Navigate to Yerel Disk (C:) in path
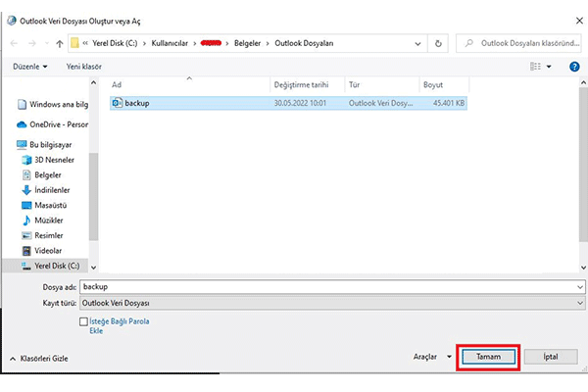Screen dimensions: 588x392 (115, 43)
